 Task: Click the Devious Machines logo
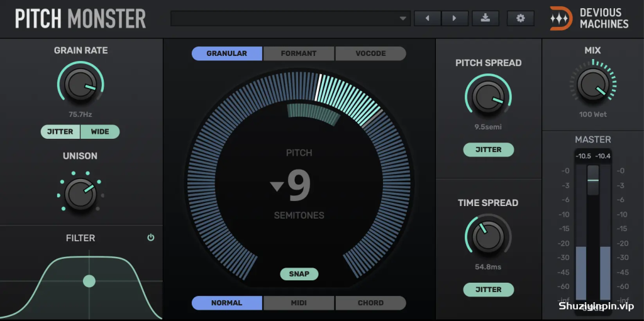[589, 18]
